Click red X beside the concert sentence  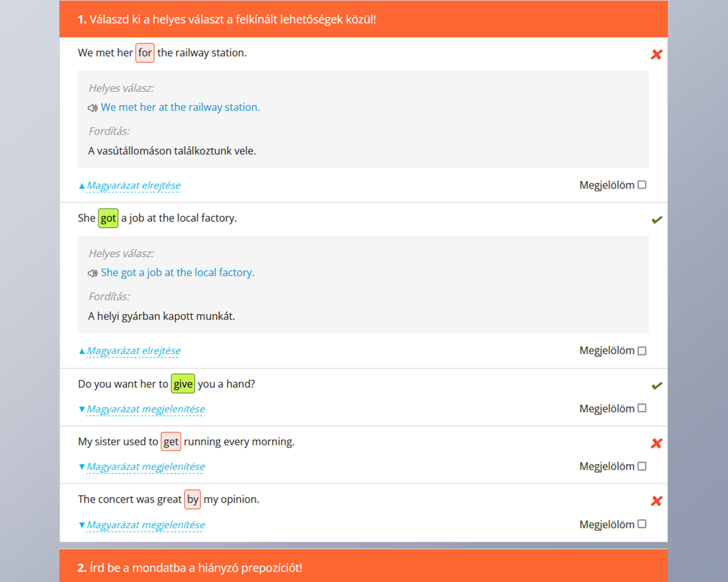coord(656,501)
